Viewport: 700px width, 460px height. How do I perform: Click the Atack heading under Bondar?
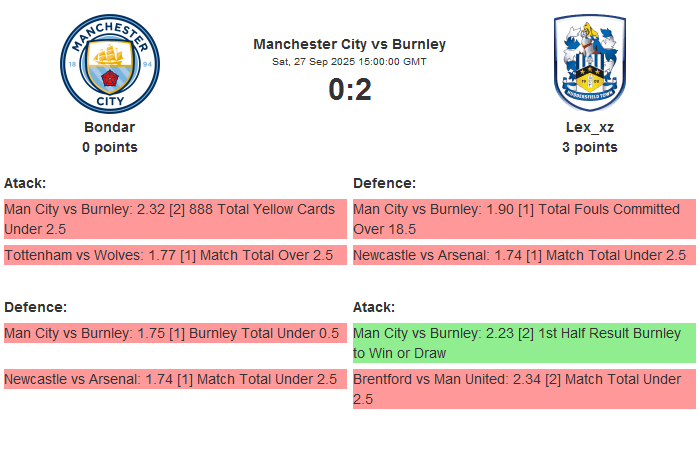[25, 183]
